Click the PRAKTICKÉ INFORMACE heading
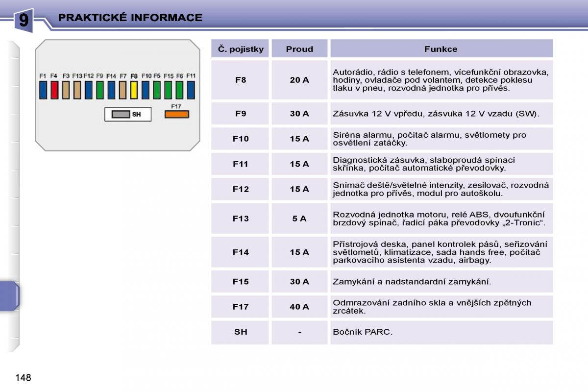Image resolution: width=588 pixels, height=392 pixels. coord(130,18)
